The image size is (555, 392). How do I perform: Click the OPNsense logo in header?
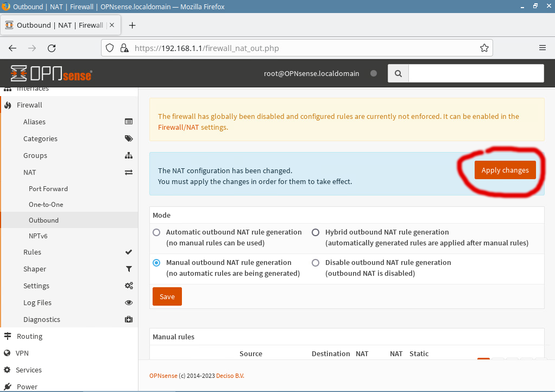click(x=51, y=73)
